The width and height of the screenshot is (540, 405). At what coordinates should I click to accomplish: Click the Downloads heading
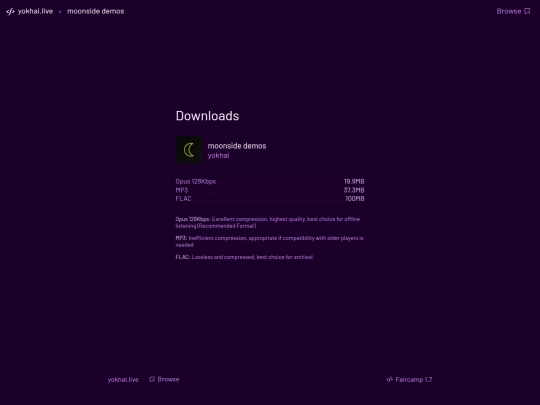[x=207, y=116]
